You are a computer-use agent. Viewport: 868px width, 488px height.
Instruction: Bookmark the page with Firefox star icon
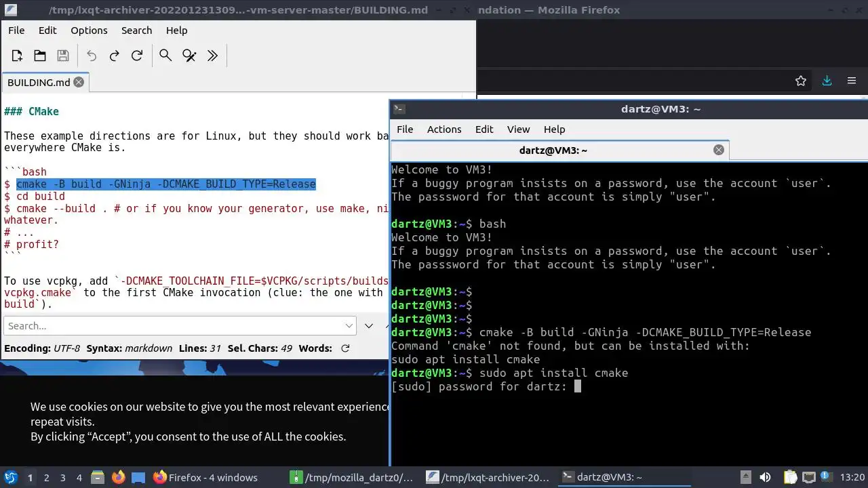tap(801, 81)
